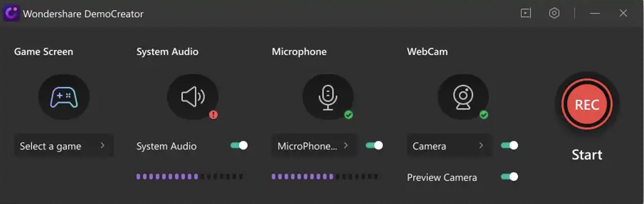The image size is (644, 204).
Task: Open the video library icon in title bar
Action: point(526,14)
